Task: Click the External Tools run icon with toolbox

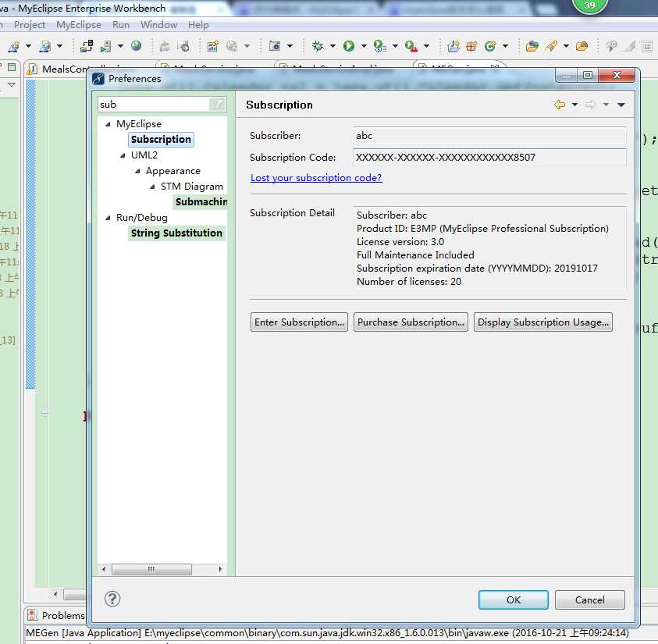Action: 411,46
